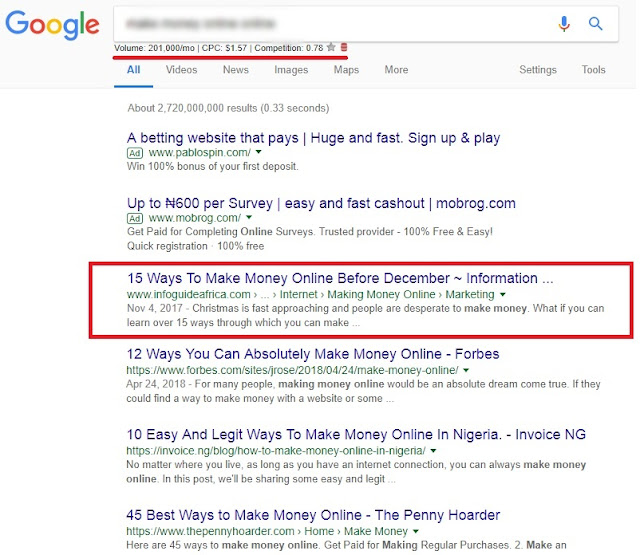Star the keyword with the star icon
This screenshot has width=640, height=555.
[x=331, y=47]
